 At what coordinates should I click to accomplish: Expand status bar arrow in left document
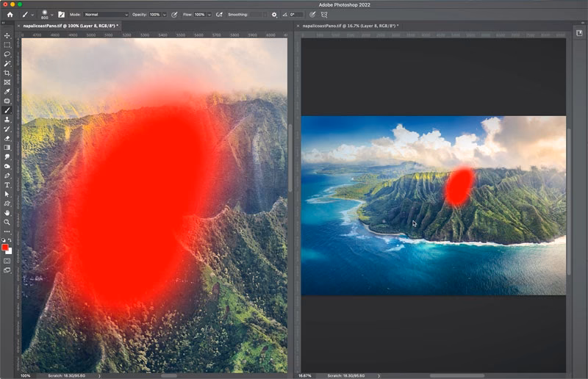(x=99, y=375)
